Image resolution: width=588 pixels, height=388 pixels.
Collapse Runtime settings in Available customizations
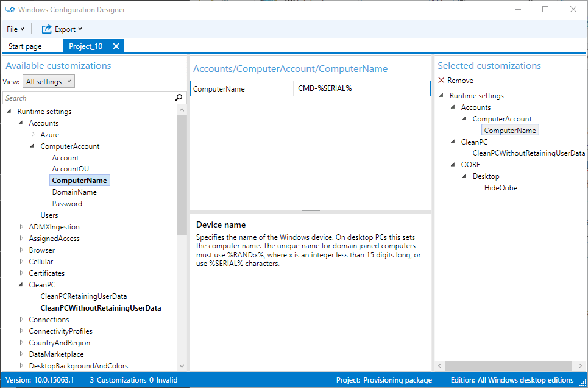tap(9, 112)
